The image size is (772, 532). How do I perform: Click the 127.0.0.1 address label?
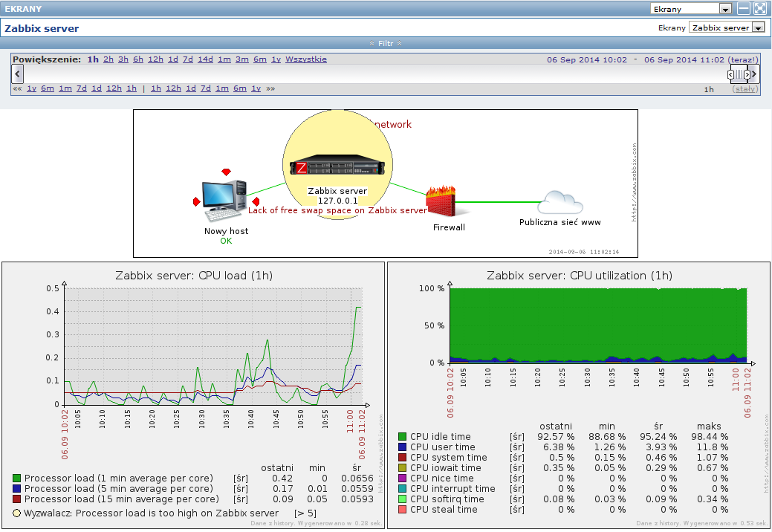tap(337, 201)
